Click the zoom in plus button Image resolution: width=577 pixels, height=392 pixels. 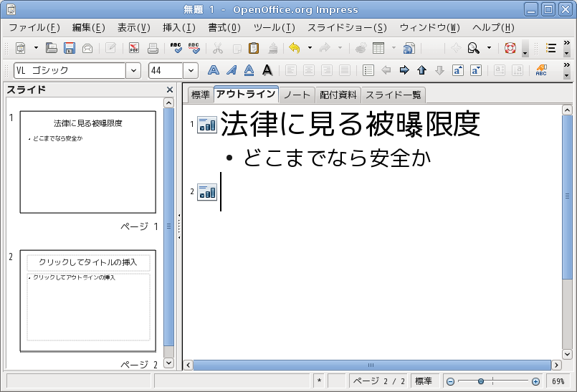click(x=536, y=382)
